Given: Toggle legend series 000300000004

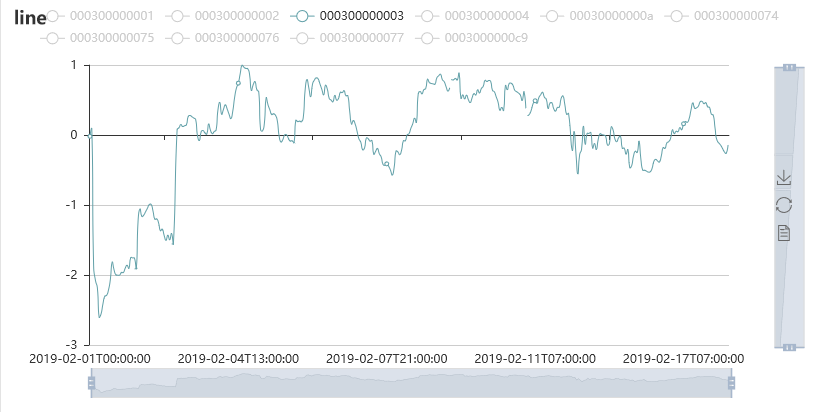Looking at the screenshot, I should pos(472,16).
